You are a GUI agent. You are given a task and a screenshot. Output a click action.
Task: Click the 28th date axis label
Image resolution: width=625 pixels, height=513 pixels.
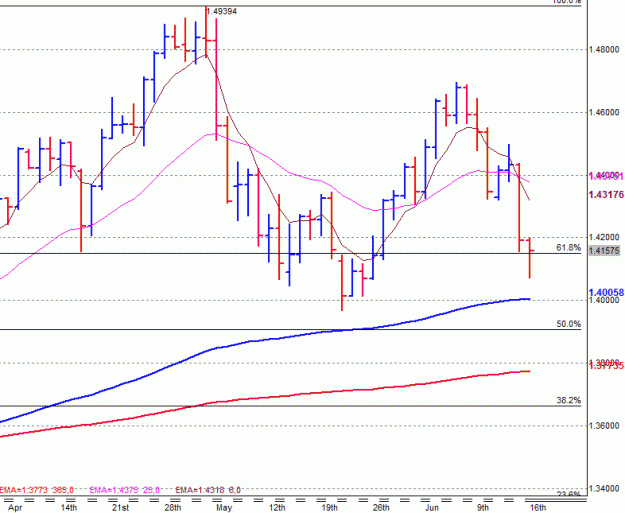tap(173, 507)
